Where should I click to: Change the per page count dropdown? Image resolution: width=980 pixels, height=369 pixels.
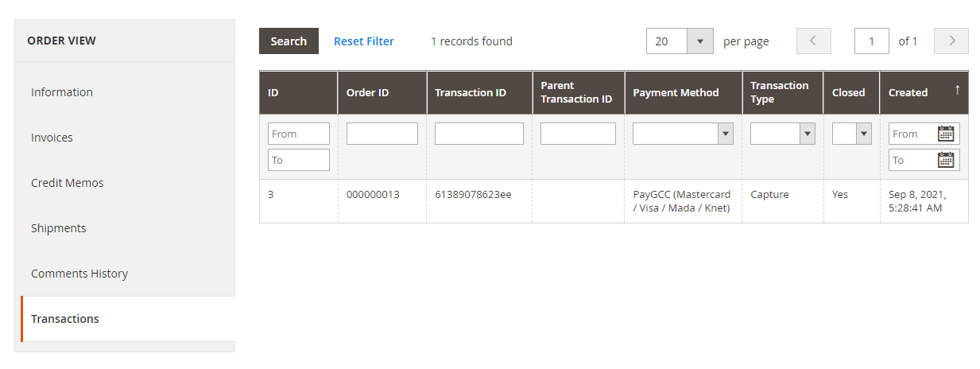pyautogui.click(x=699, y=41)
